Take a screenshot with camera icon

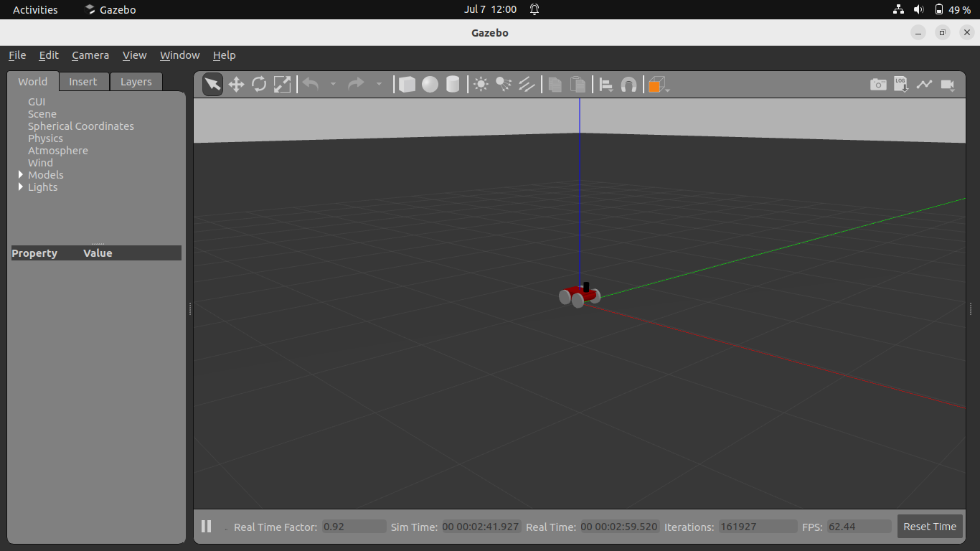878,85
